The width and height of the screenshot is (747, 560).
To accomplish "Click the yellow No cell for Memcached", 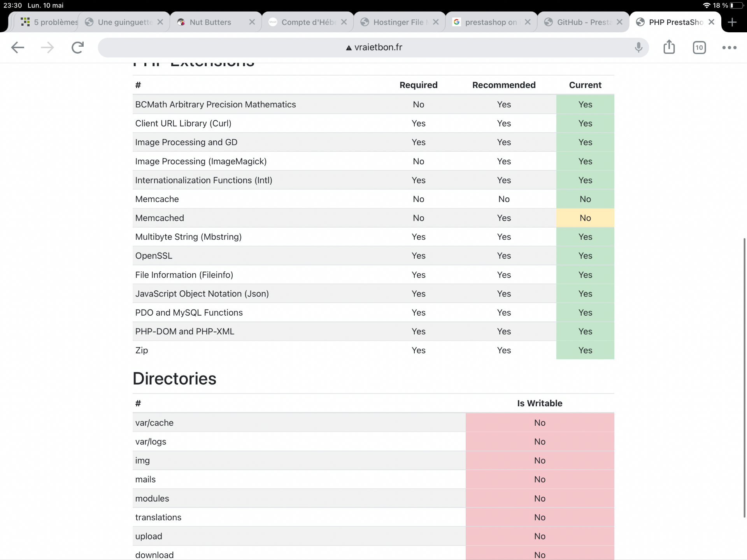I will [585, 218].
